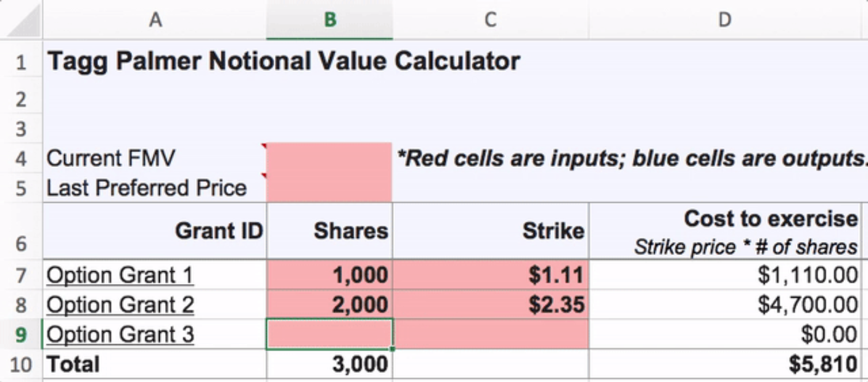Select the 3,000 total shares cell

330,364
